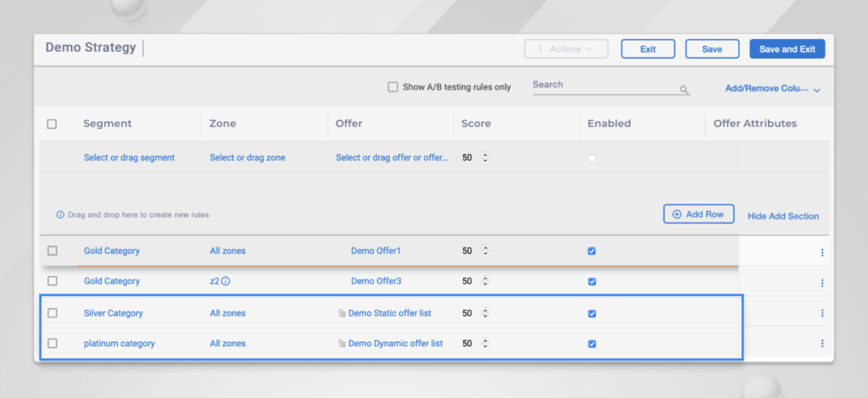Adjust the score stepper in Demo Offer3 row
The height and width of the screenshot is (398, 868).
tap(485, 281)
